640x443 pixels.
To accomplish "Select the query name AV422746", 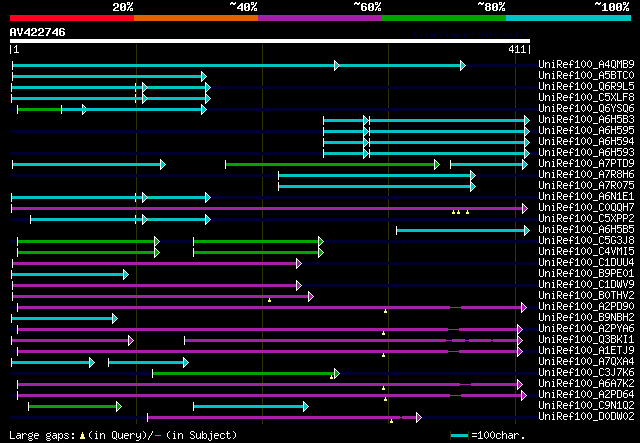I will (38, 32).
